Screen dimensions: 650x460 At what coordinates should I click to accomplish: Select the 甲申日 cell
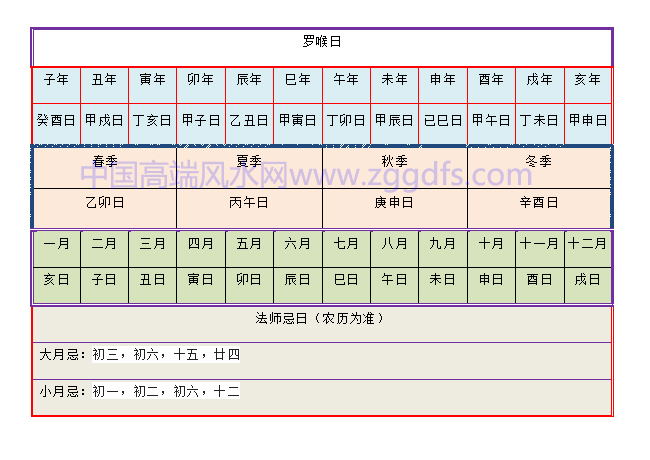588,124
